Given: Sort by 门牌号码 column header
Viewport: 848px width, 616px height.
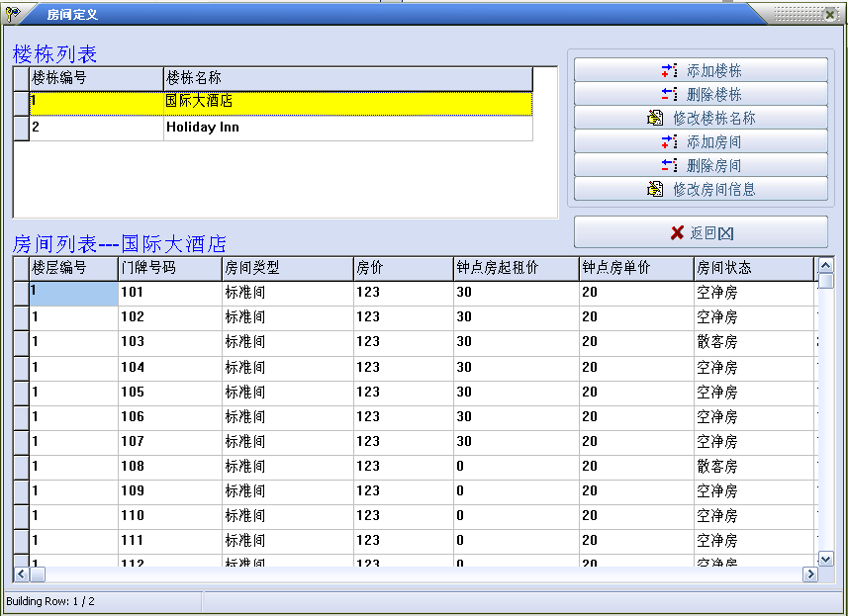Looking at the screenshot, I should click(169, 268).
